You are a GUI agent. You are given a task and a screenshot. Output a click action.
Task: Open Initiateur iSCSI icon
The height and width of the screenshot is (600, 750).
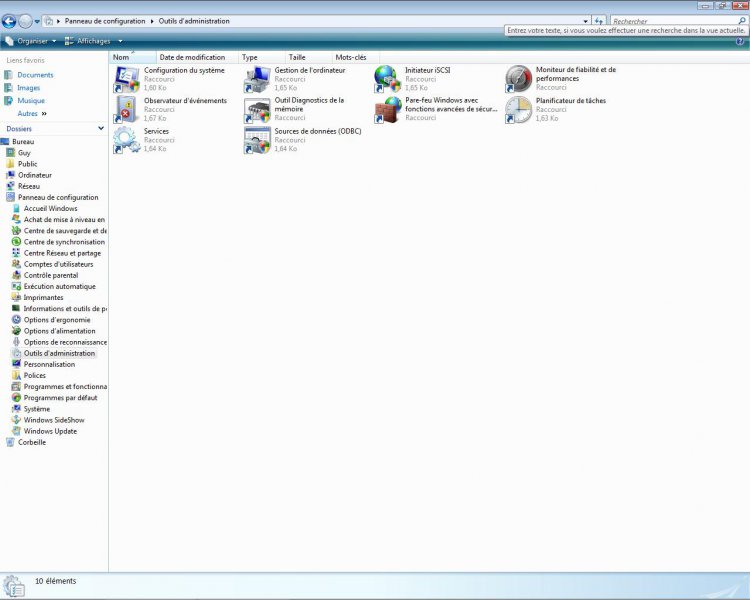(x=387, y=79)
